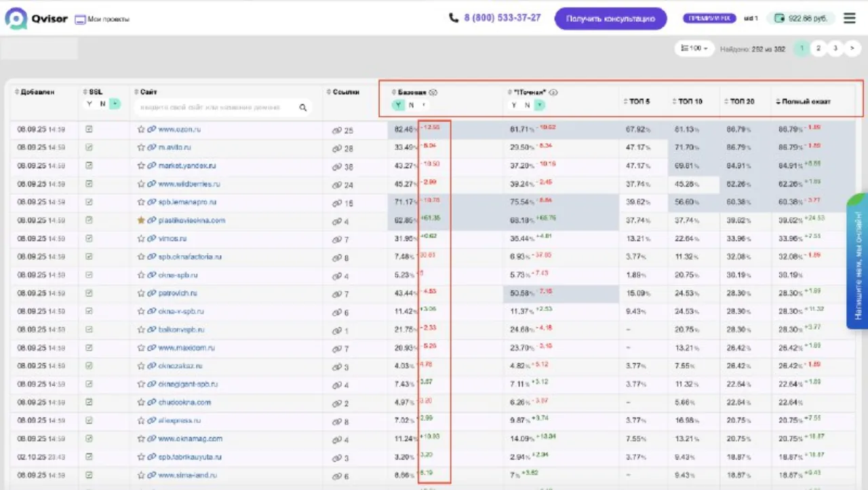The width and height of the screenshot is (868, 490).
Task: Click the links chain icon showing 38
Action: point(336,167)
